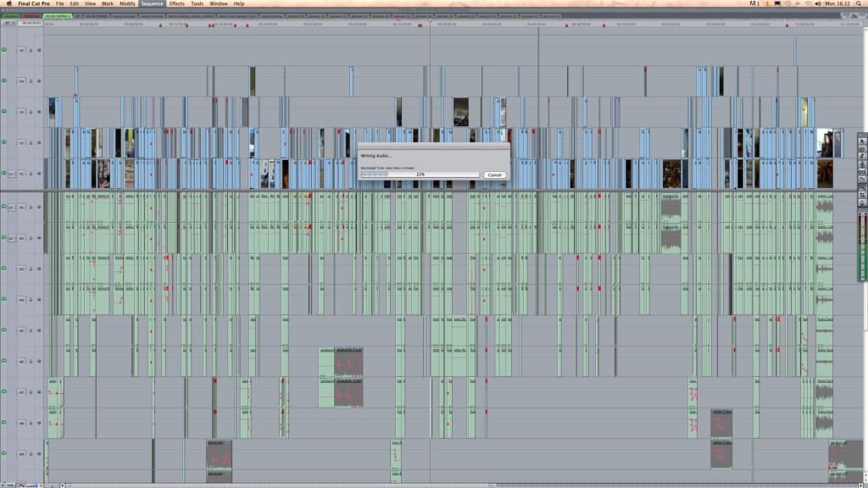Open the Sequence menu
Image resolution: width=868 pixels, height=488 pixels.
[152, 3]
